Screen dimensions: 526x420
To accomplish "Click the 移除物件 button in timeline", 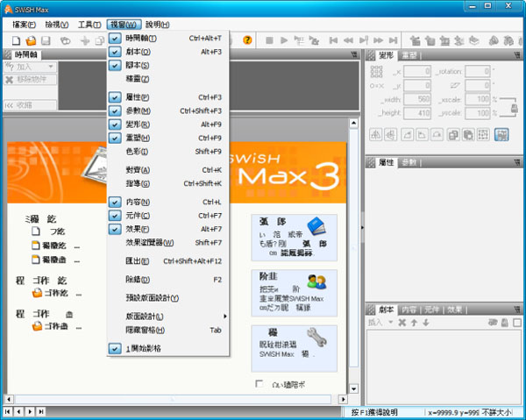I will 30,80.
